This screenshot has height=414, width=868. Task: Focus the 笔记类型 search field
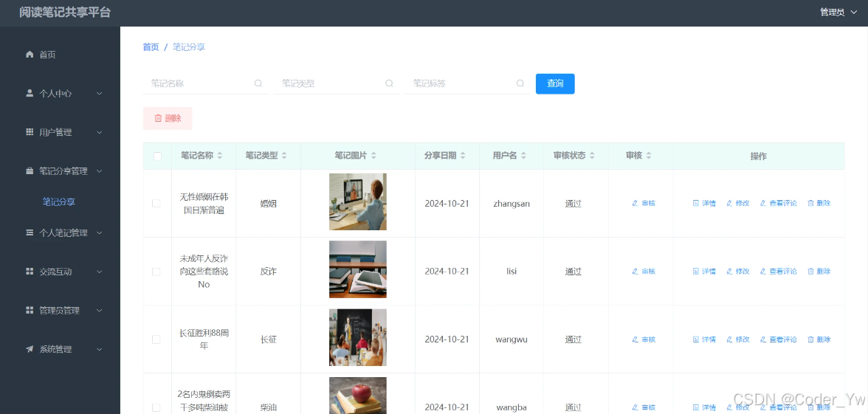(x=336, y=83)
